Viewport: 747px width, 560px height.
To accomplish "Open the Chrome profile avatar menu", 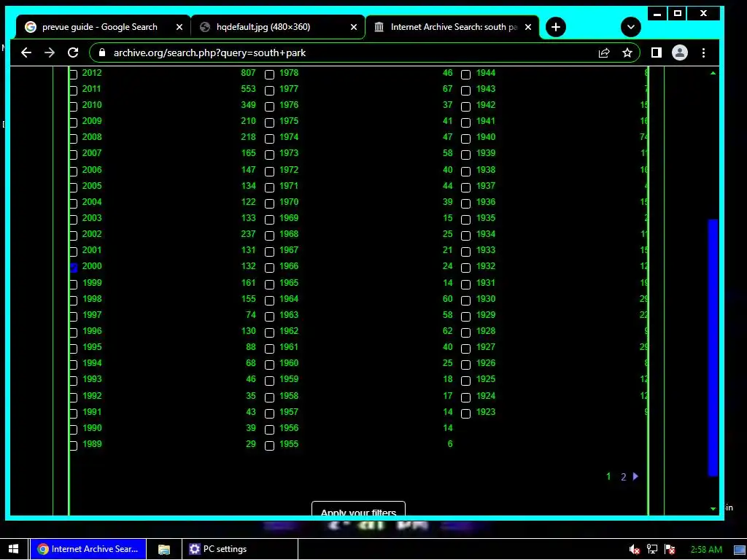I will pyautogui.click(x=680, y=52).
